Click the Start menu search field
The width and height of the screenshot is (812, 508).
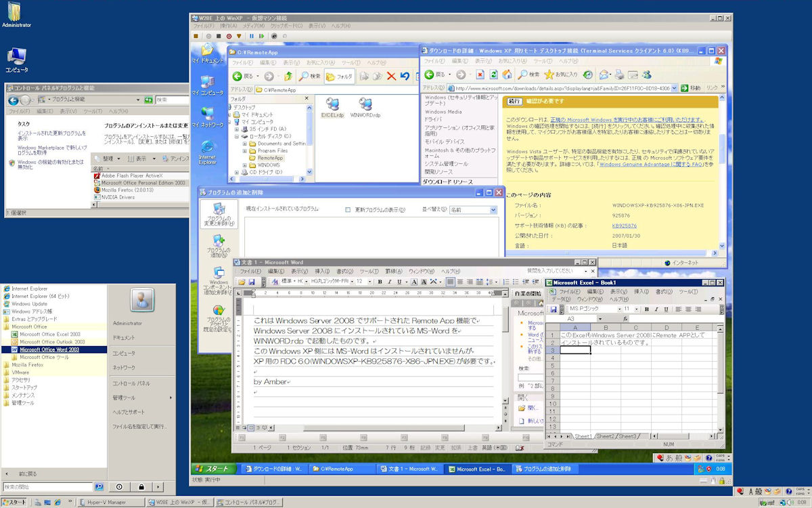[x=47, y=486]
